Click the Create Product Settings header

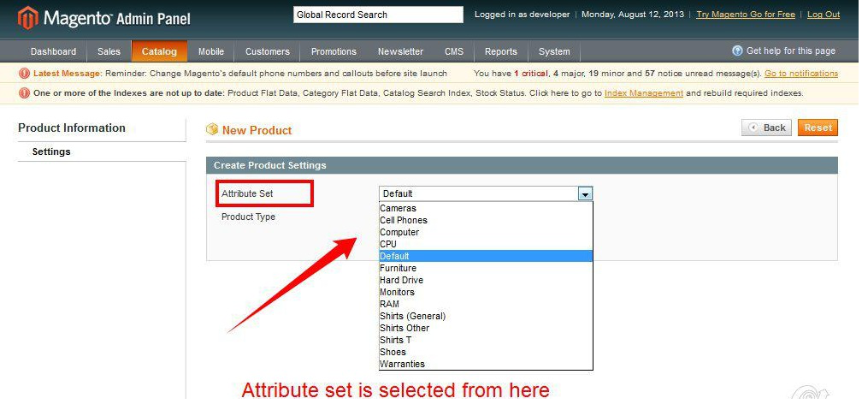(x=522, y=165)
